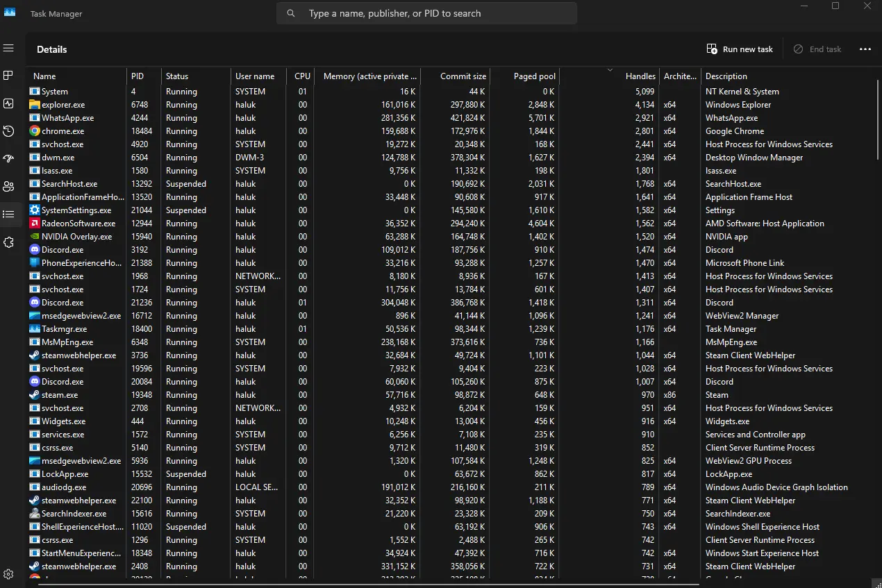This screenshot has height=588, width=882.
Task: Click the Taskmgr.exe process icon
Action: (35, 329)
